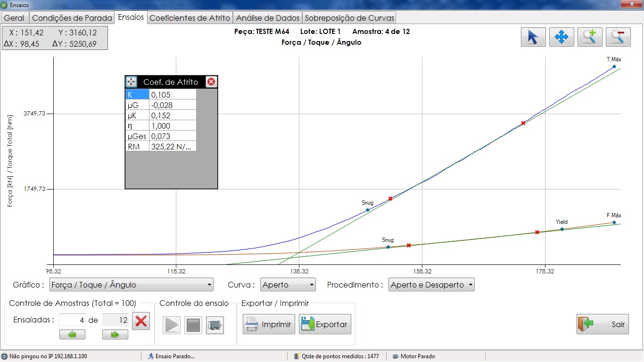Switch to the Geral tab
Image resolution: width=644 pixels, height=362 pixels.
point(14,18)
